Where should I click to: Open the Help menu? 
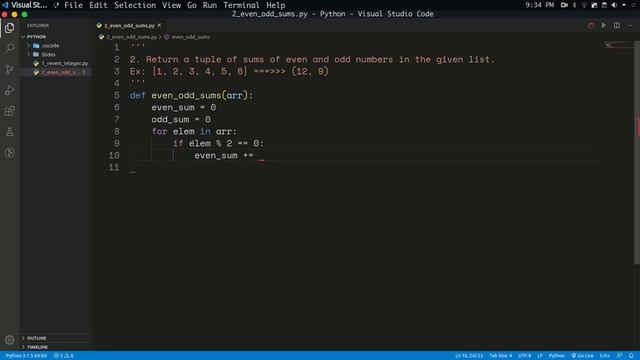point(276,5)
